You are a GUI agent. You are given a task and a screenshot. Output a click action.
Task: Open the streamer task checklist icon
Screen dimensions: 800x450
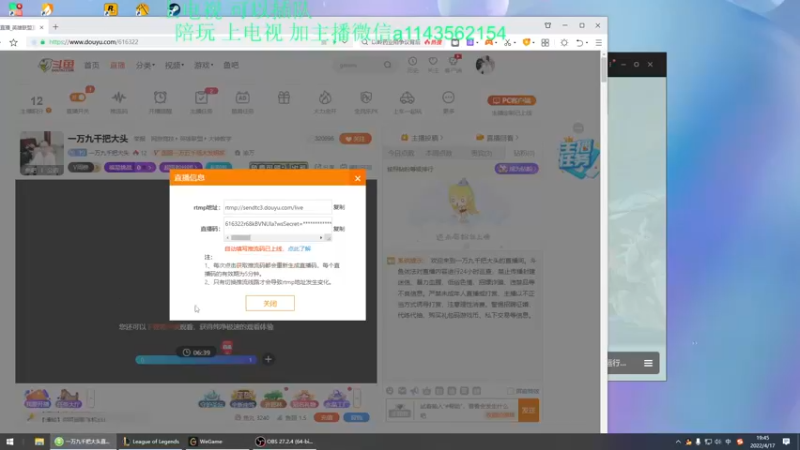click(201, 97)
